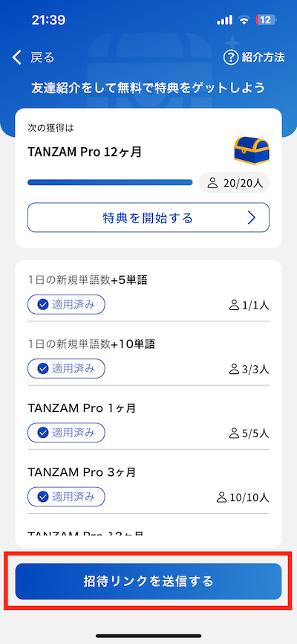Tap the 招待リンクを送信する button

pyautogui.click(x=148, y=581)
